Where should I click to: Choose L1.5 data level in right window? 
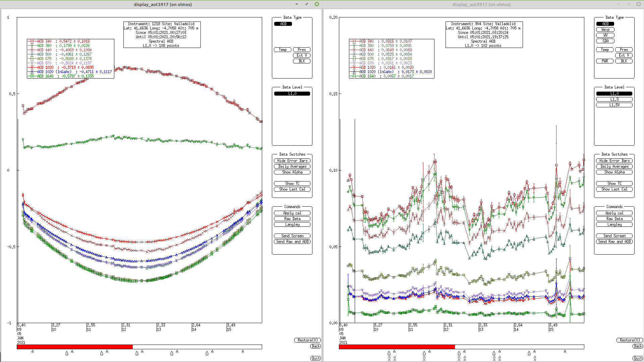(x=614, y=99)
